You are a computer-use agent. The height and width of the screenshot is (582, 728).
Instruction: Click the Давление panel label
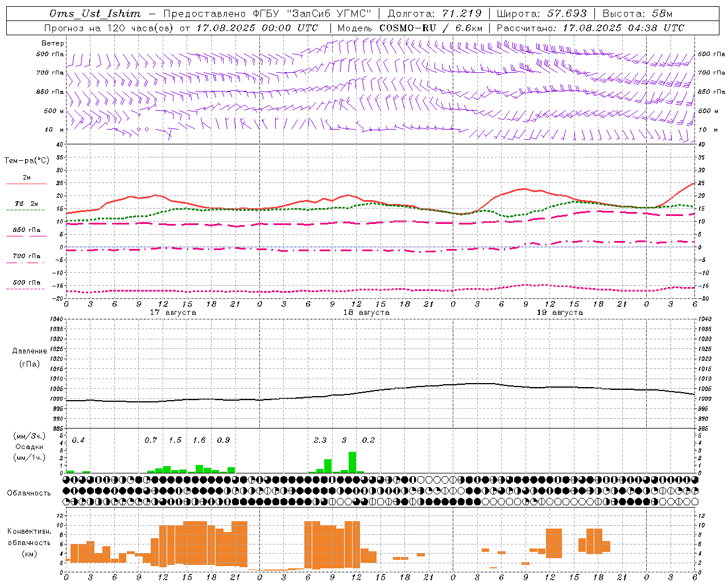(x=30, y=351)
